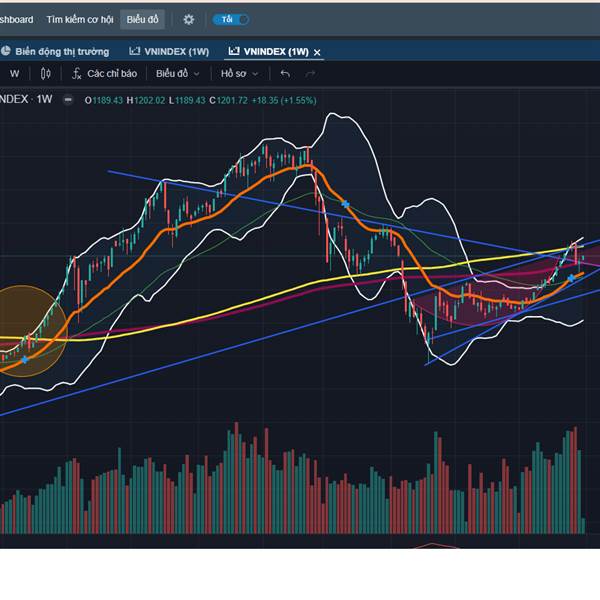The height and width of the screenshot is (600, 600).
Task: Expand the Biểu đồ toolbar dropdown
Action: 177,73
